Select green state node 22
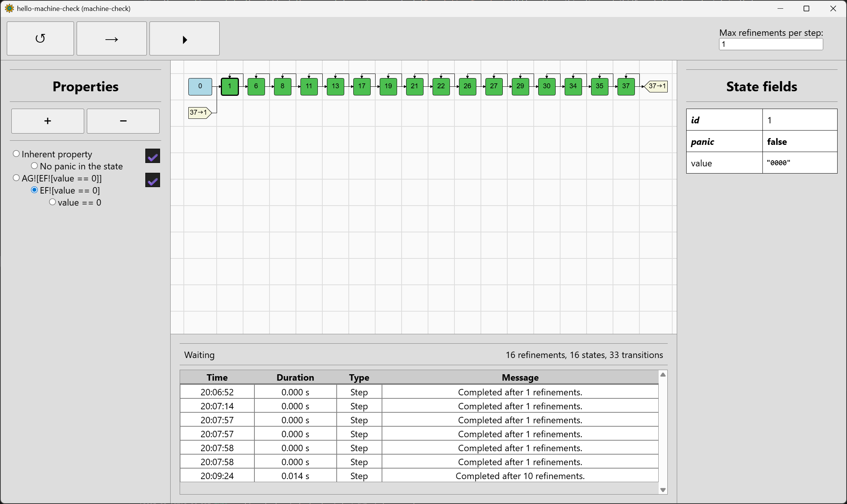The width and height of the screenshot is (847, 504). click(x=441, y=86)
